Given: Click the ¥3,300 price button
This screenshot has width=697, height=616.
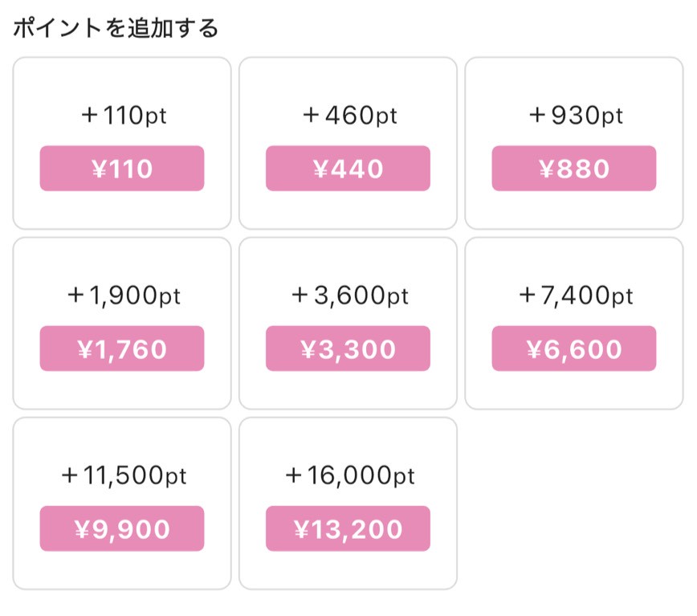Looking at the screenshot, I should click(x=348, y=349).
